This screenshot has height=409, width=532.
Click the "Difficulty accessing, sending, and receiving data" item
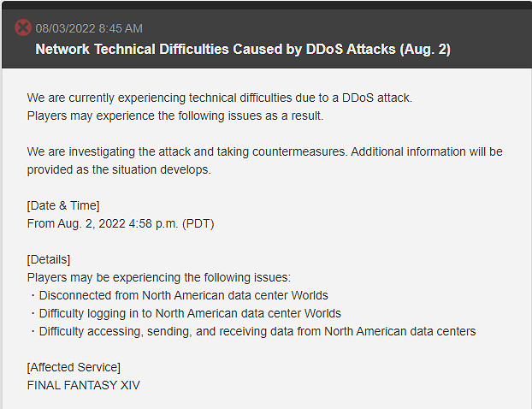[257, 331]
